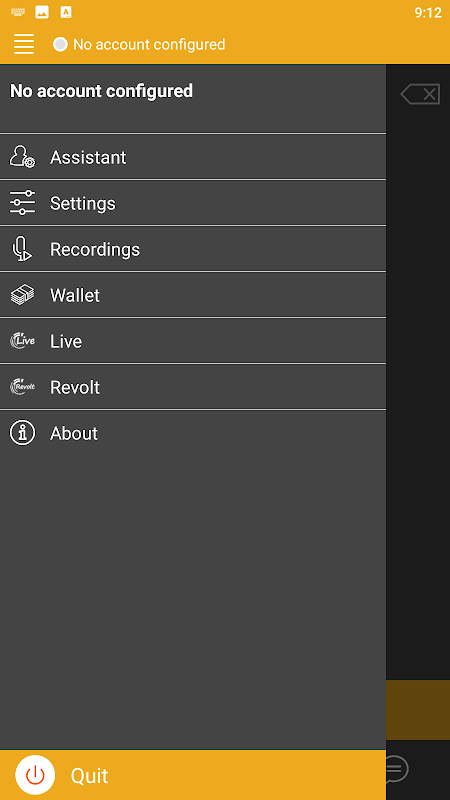
Task: Tap the drawer header "No account configured"
Action: tap(102, 91)
